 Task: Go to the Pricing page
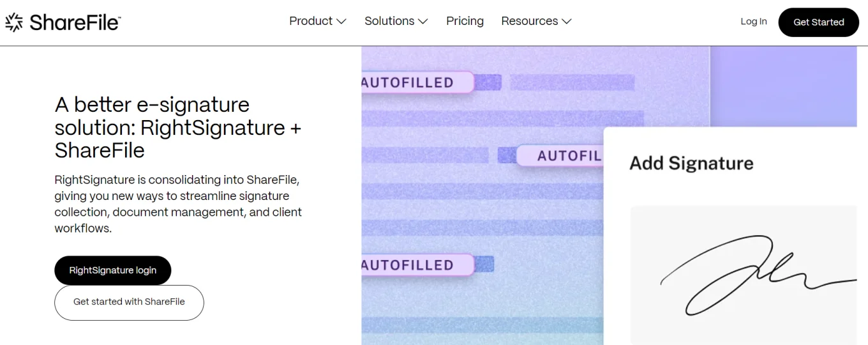[x=465, y=21]
